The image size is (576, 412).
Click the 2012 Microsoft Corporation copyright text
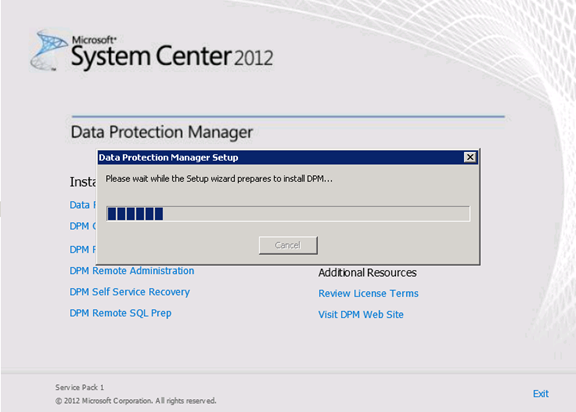coord(136,401)
